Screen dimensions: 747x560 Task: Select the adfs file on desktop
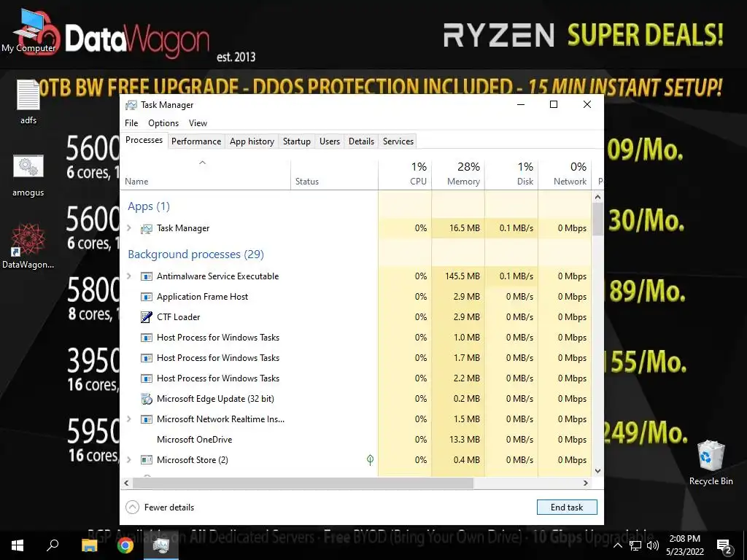[28, 102]
